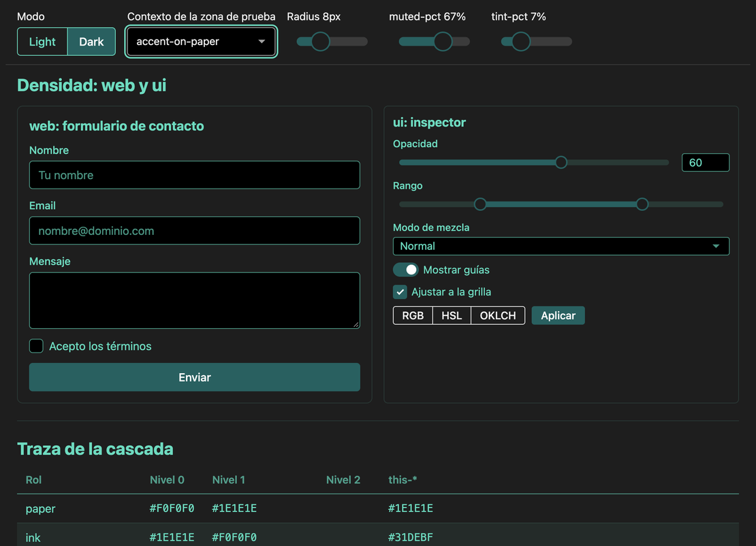
Task: Click the Rol column header
Action: tap(34, 480)
